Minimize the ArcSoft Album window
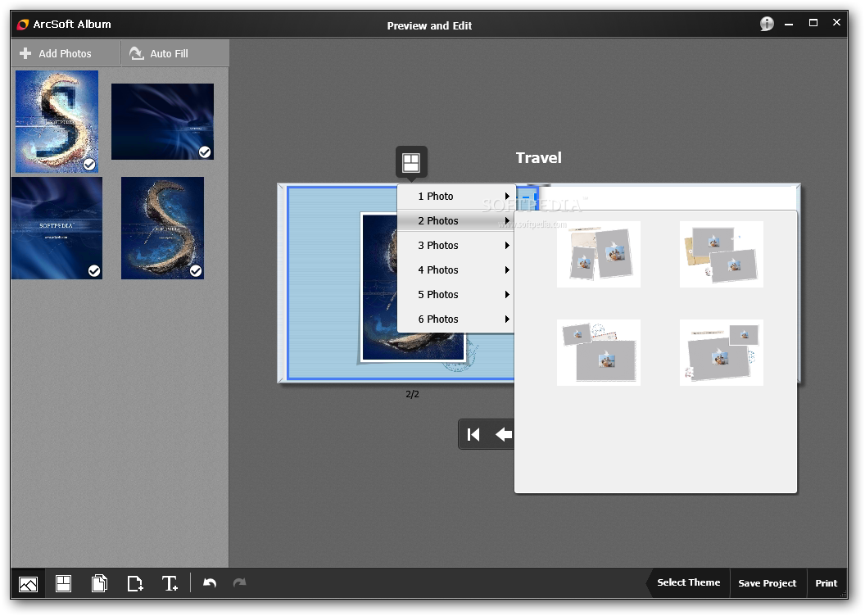865x616 pixels. coord(789,24)
